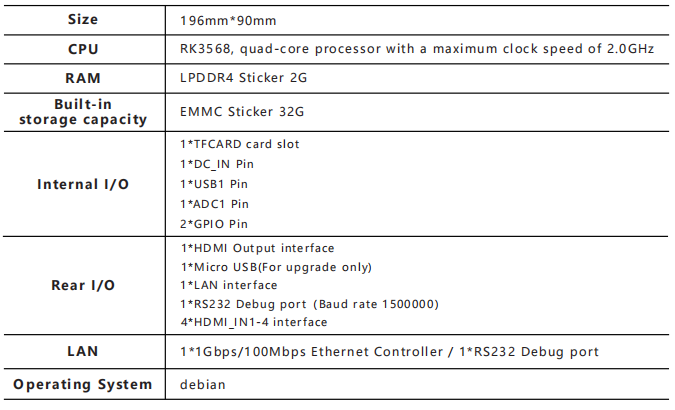Select the EMMC Sticker 32G value
Image resolution: width=675 pixels, height=410 pixels.
pos(243,112)
